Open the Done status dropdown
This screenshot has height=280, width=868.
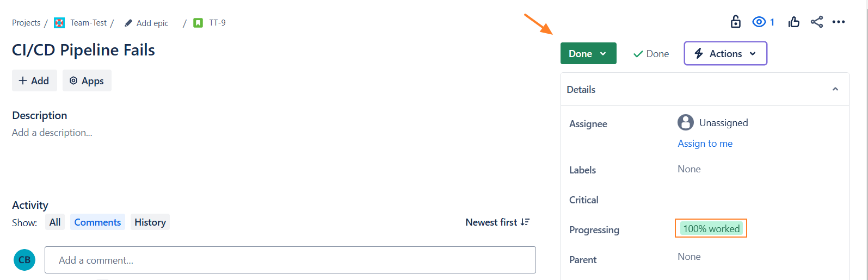point(588,53)
